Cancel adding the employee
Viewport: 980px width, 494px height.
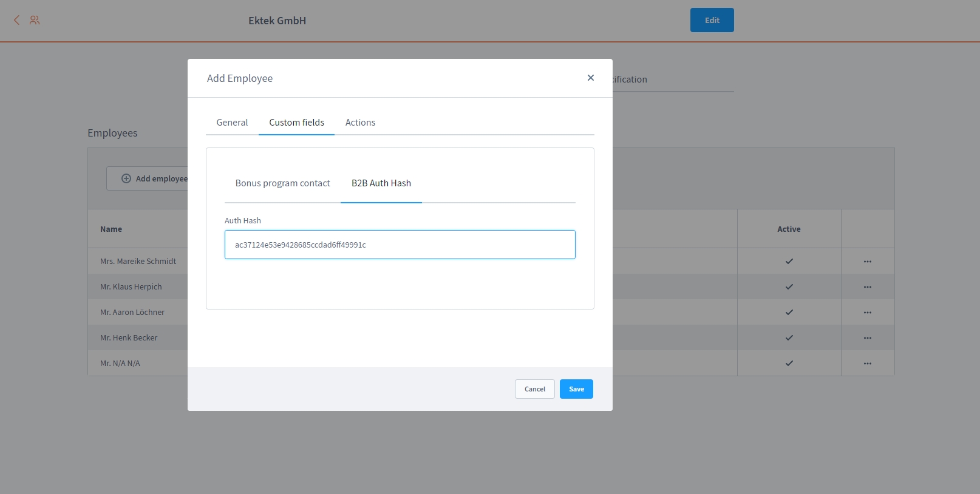[x=534, y=389]
